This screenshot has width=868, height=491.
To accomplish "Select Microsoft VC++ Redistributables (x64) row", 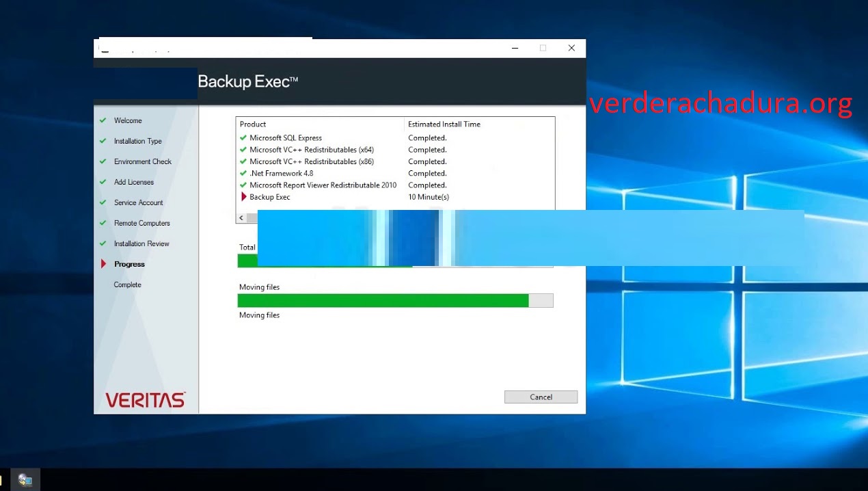I will pyautogui.click(x=395, y=149).
